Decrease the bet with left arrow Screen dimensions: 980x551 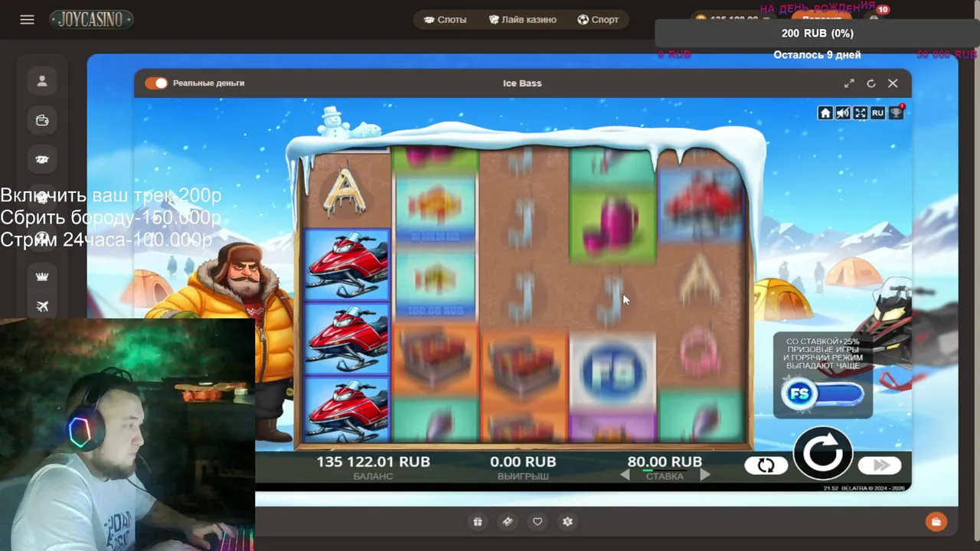click(625, 475)
